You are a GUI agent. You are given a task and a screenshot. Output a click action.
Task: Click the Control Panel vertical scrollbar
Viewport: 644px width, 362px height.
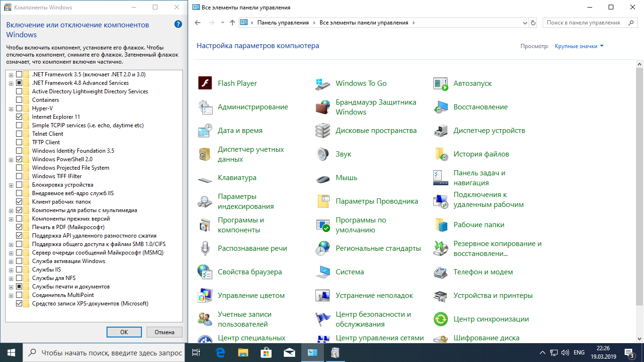(640, 187)
